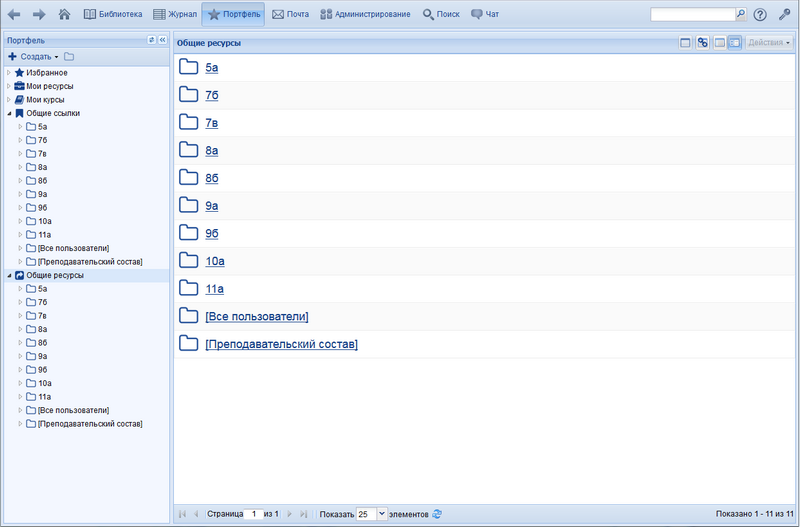Open the help question mark icon

(760, 15)
